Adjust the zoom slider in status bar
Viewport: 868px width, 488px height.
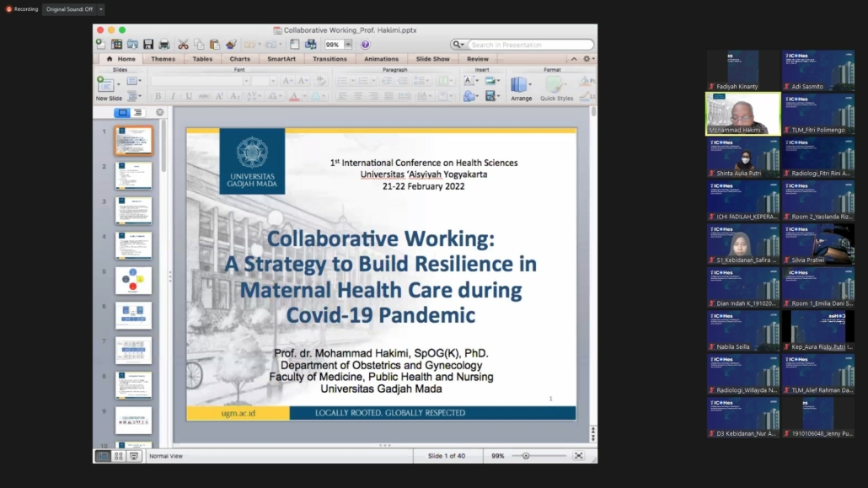tap(526, 456)
